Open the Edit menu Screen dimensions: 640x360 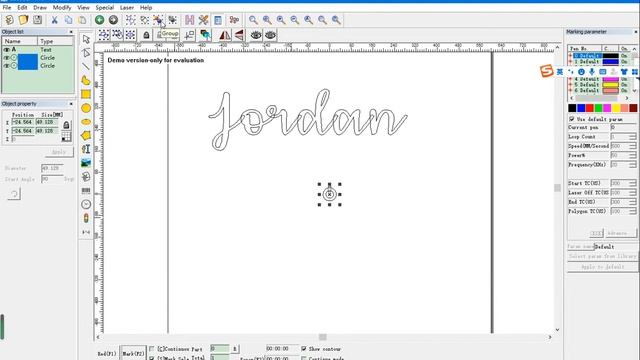pos(22,7)
